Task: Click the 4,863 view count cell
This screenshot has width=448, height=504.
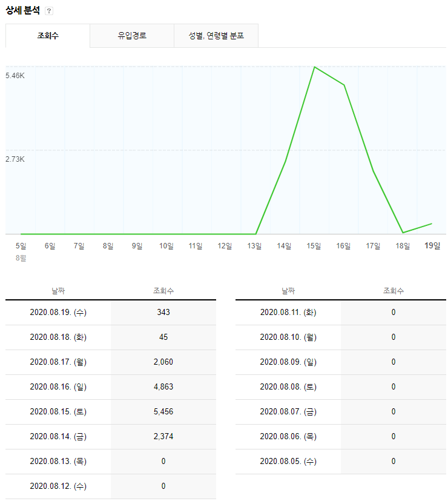Action: pyautogui.click(x=163, y=387)
